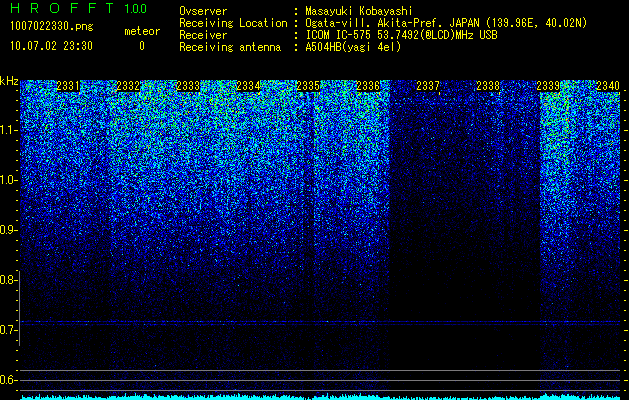Click the 2333 time marker

pyautogui.click(x=188, y=86)
